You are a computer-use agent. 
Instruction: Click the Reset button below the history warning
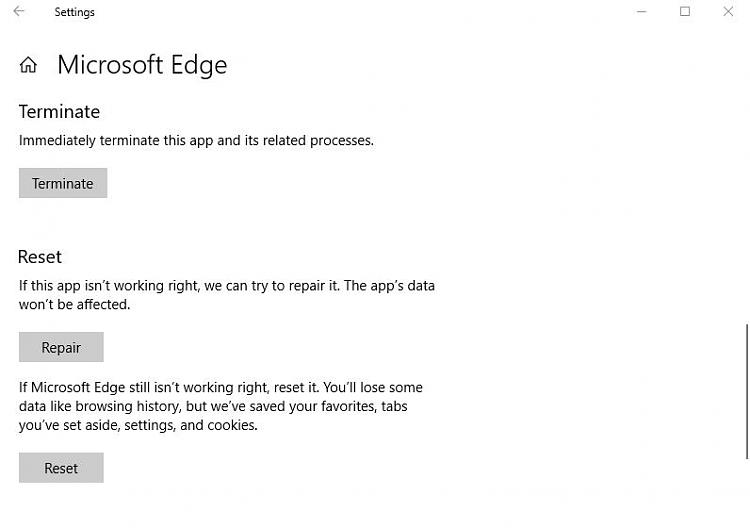pyautogui.click(x=61, y=468)
